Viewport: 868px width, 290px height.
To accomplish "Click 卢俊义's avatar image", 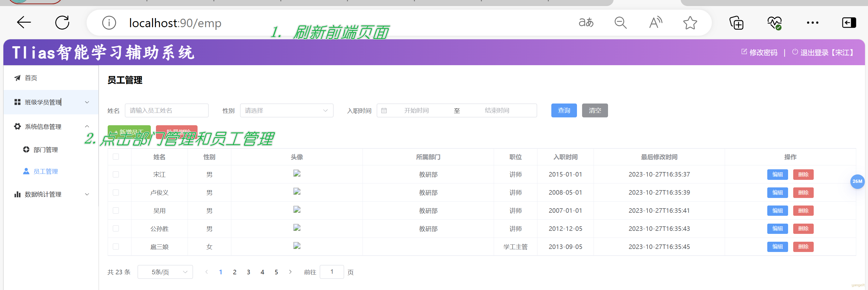I will click(x=296, y=192).
